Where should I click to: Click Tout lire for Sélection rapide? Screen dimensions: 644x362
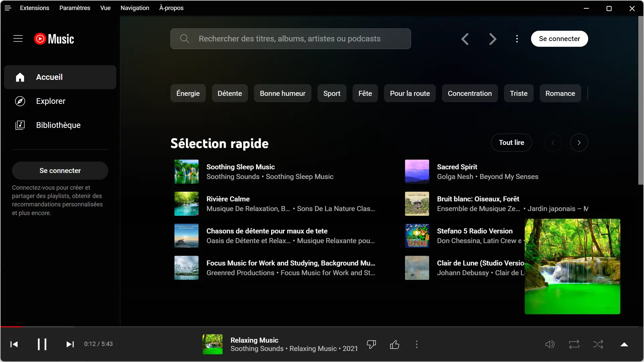coord(512,142)
